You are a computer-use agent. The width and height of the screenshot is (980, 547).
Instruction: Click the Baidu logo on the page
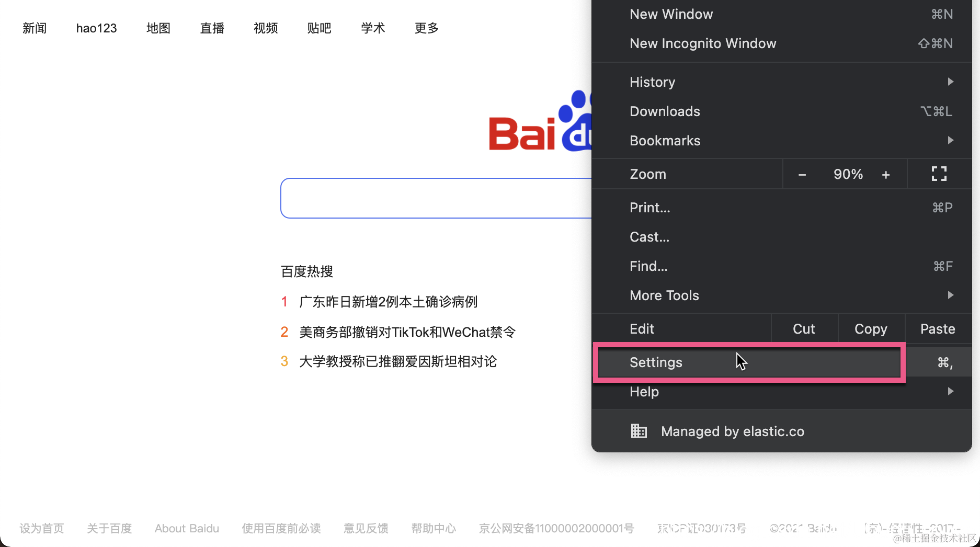[540, 121]
